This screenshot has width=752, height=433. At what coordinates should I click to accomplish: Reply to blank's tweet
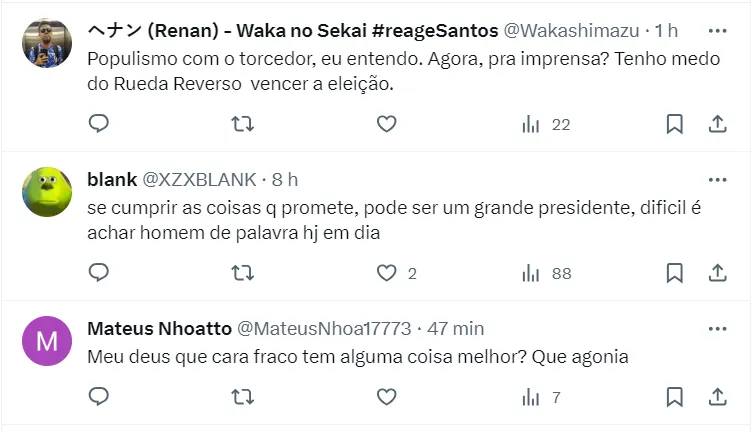click(98, 272)
